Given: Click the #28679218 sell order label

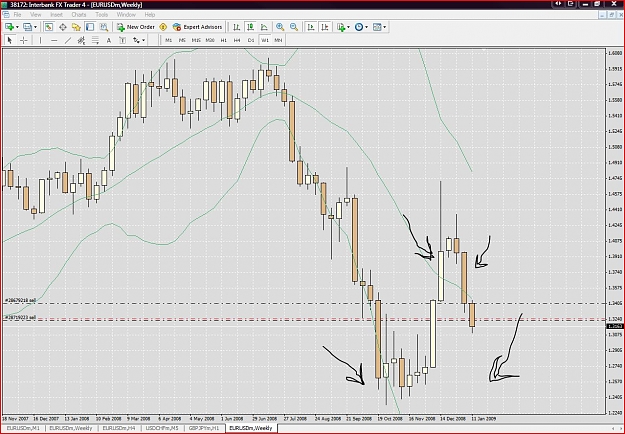Looking at the screenshot, I should click(x=21, y=300).
